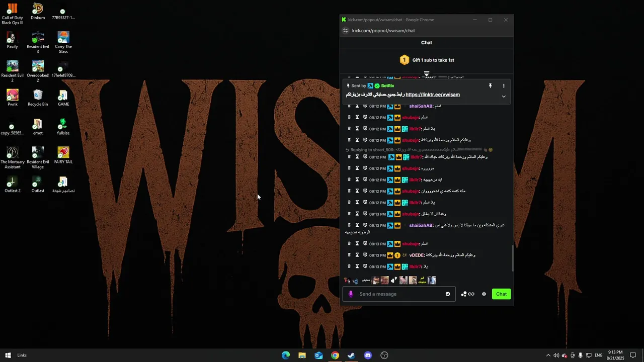
Task: Select the Pacify desktop shortcut
Action: click(x=12, y=41)
